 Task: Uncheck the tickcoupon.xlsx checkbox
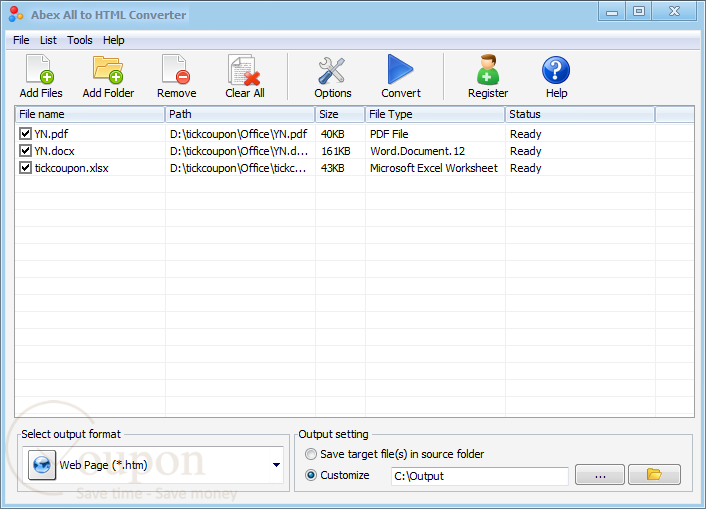(25, 168)
